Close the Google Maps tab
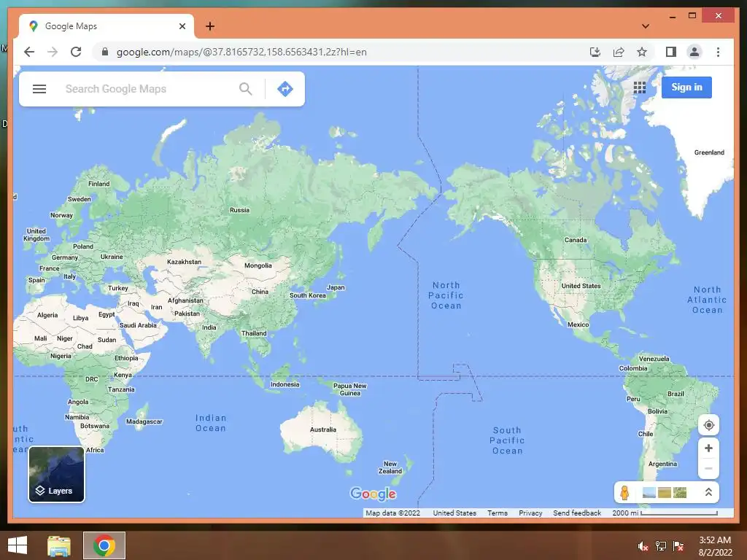This screenshot has width=747, height=560. 182,26
